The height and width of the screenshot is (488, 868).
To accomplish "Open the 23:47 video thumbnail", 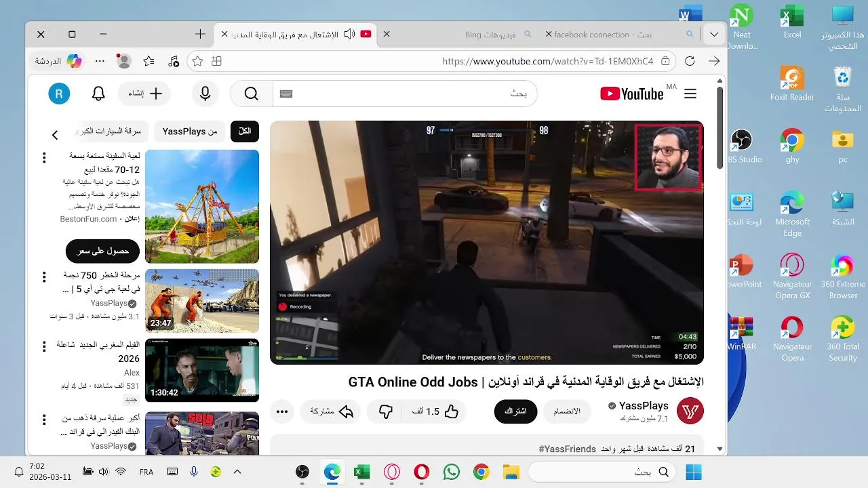I will point(202,301).
